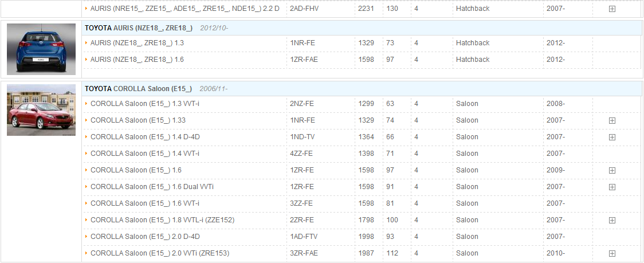Select engine code 3ZZ-FE
This screenshot has height=263, width=644.
301,203
